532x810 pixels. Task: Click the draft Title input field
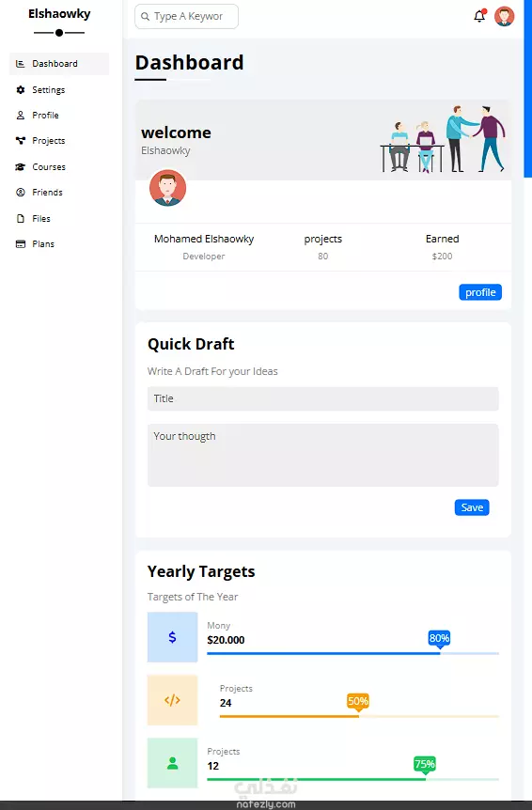tap(322, 398)
